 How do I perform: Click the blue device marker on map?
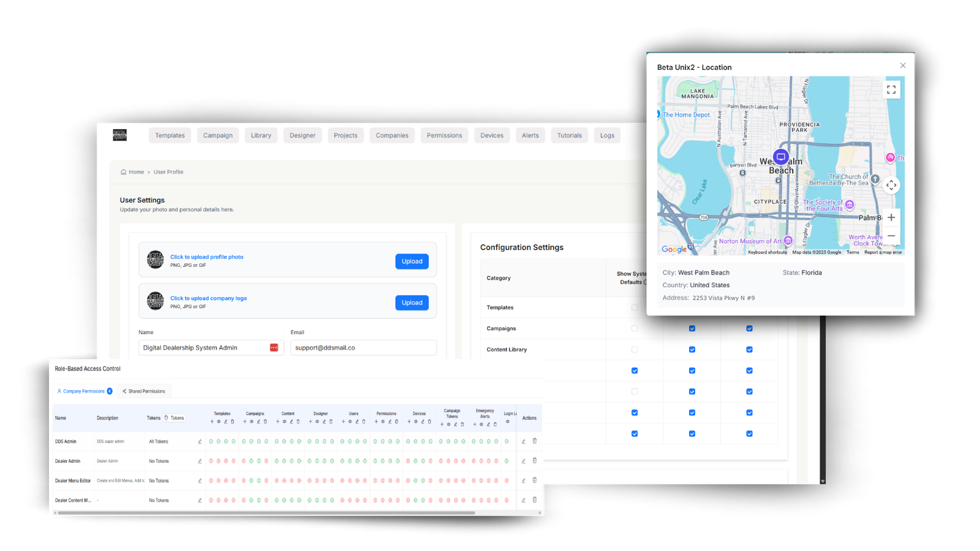[x=780, y=157]
